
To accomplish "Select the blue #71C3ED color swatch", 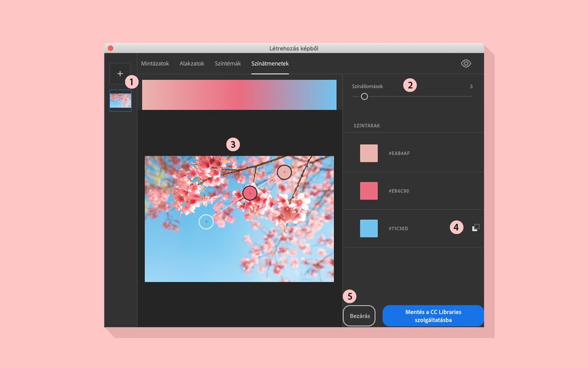I will tap(369, 228).
